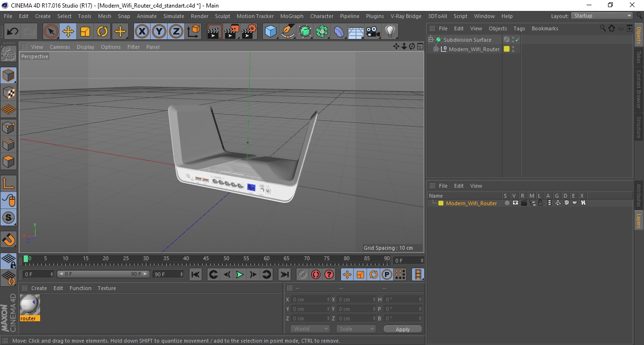Switch to the Content Browser tab
The height and width of the screenshot is (345, 644).
[639, 89]
